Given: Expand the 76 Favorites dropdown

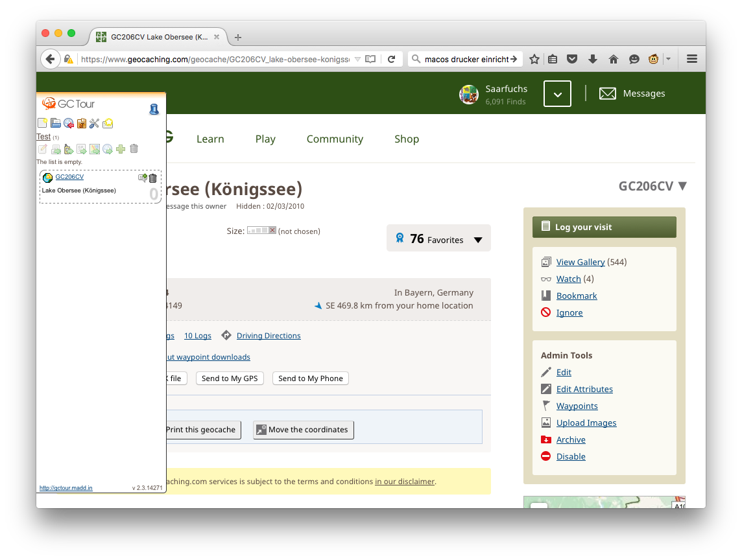Looking at the screenshot, I should tap(478, 240).
